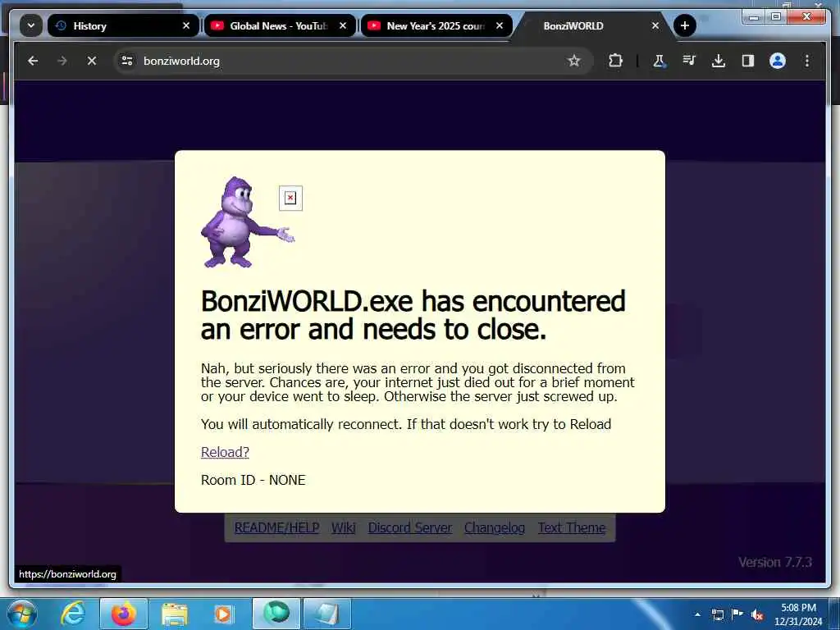The width and height of the screenshot is (840, 630).
Task: Click the broken image icon beside Bonzi
Action: click(x=290, y=199)
